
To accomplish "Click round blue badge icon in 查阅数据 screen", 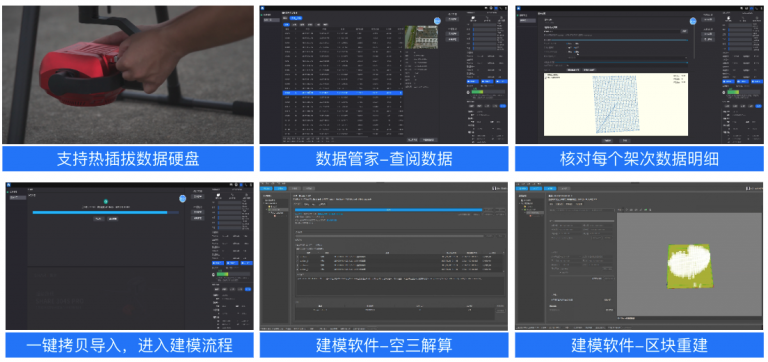I will click(x=437, y=21).
